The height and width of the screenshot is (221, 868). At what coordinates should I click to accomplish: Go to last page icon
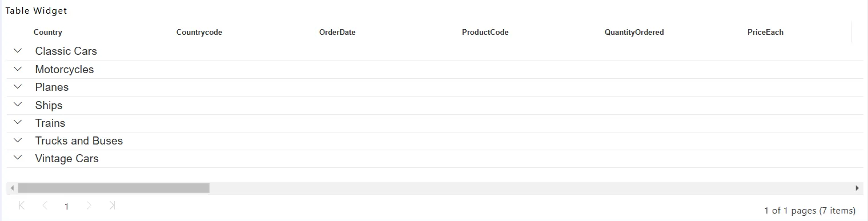112,206
